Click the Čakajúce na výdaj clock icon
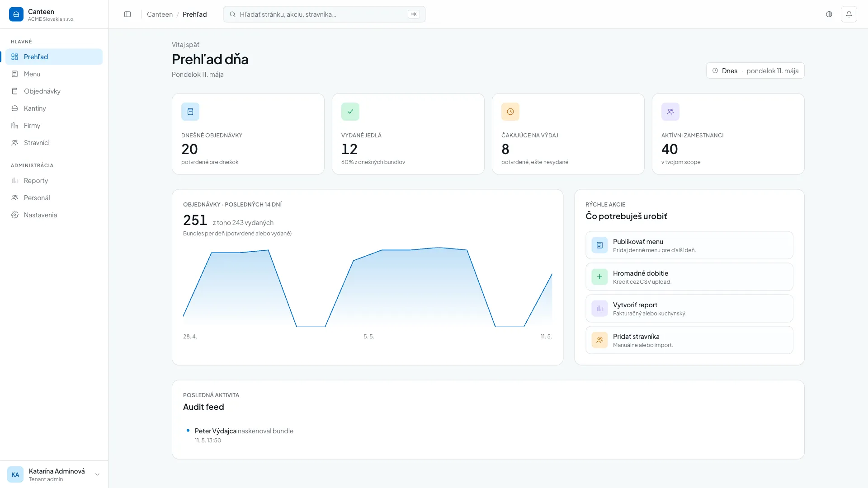The width and height of the screenshot is (868, 488). coord(510,112)
